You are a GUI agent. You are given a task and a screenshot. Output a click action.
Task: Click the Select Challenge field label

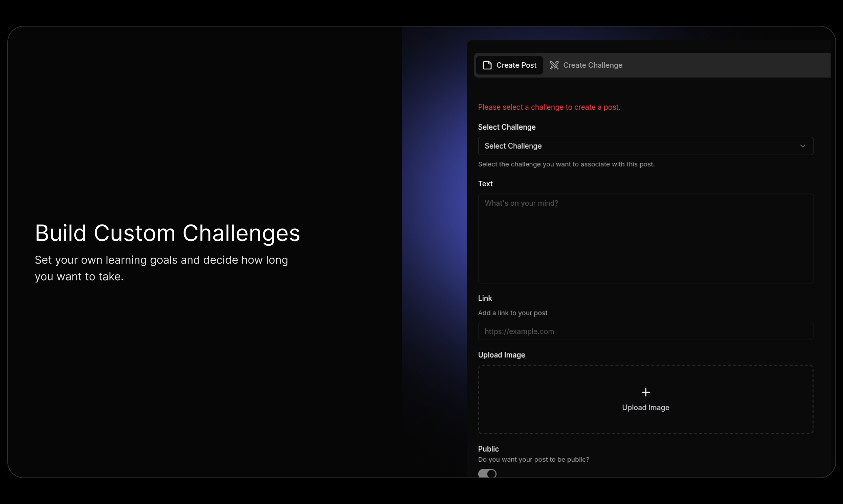coord(506,127)
